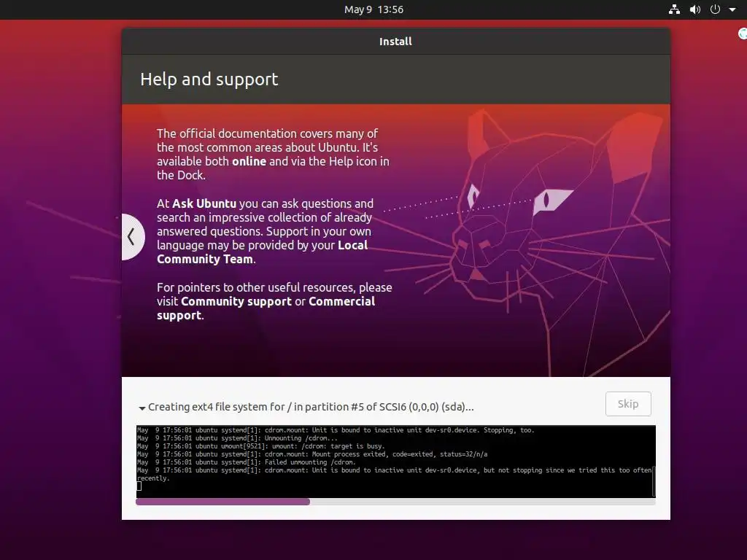Expand the system menu dropdown arrow

click(732, 9)
